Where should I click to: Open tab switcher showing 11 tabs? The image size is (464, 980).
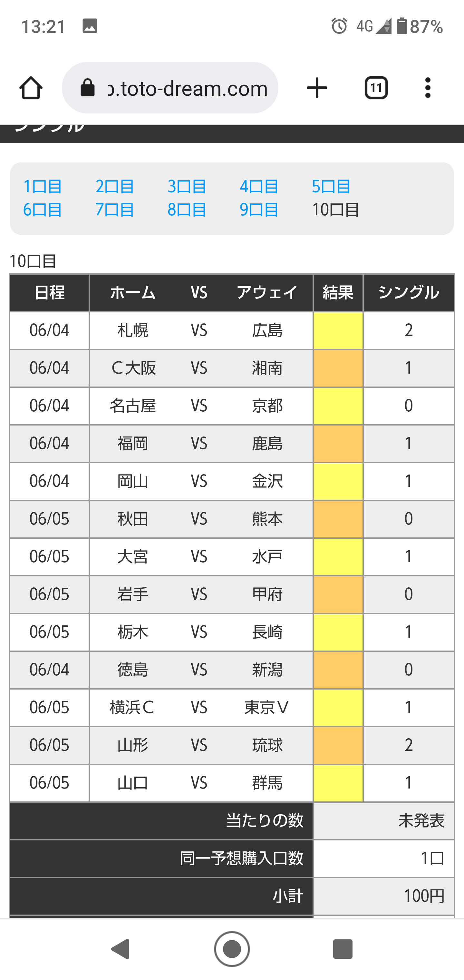click(x=376, y=88)
